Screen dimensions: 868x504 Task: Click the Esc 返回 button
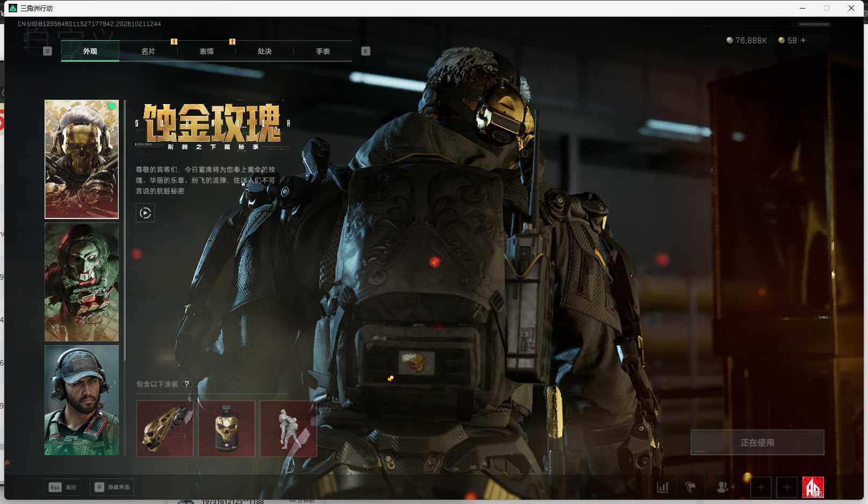(63, 487)
